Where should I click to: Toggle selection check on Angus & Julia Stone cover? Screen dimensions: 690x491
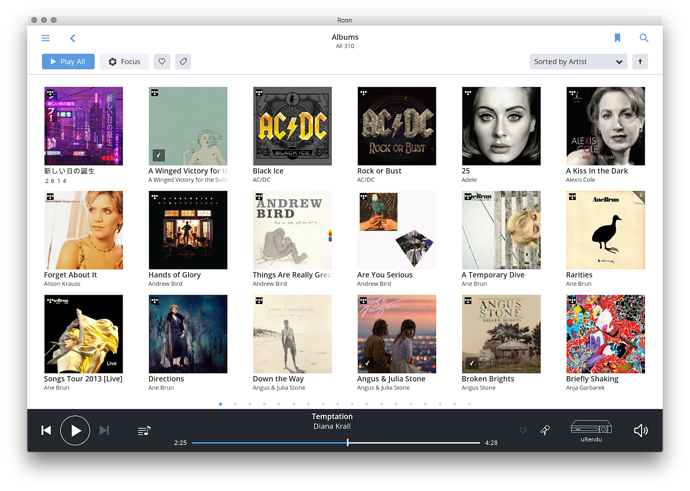[367, 363]
